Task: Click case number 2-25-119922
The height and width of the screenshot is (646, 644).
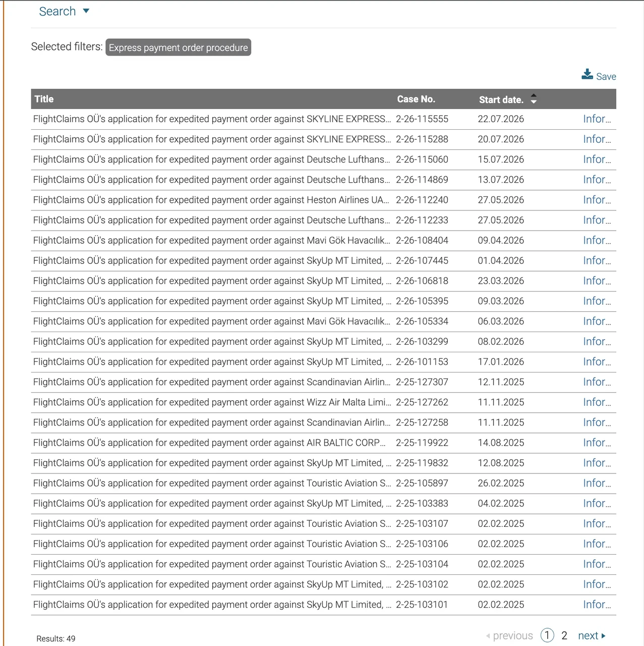Action: coord(422,443)
